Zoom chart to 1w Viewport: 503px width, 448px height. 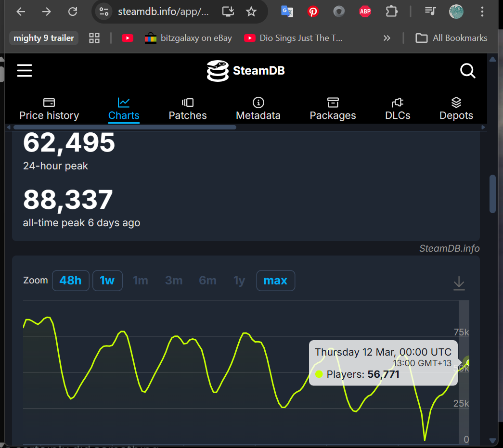(107, 281)
